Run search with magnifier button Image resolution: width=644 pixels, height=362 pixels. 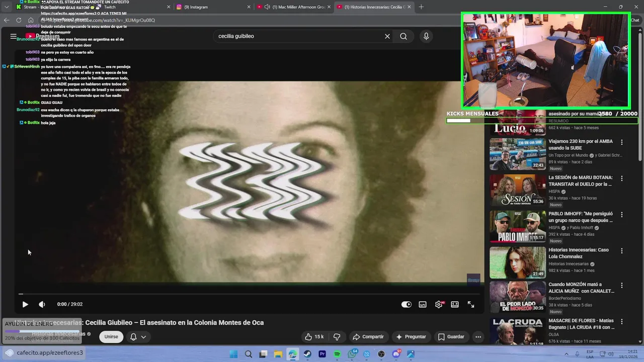[x=404, y=36]
